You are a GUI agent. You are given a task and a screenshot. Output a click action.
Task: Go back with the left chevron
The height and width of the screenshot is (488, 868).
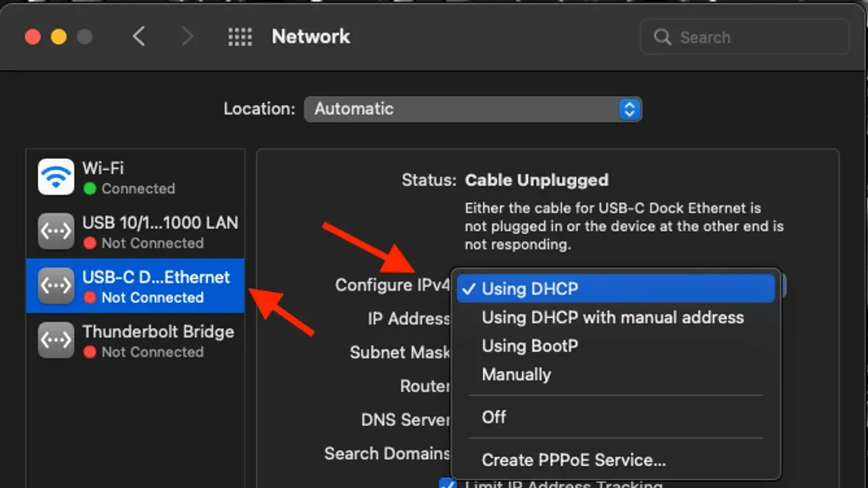pyautogui.click(x=139, y=36)
